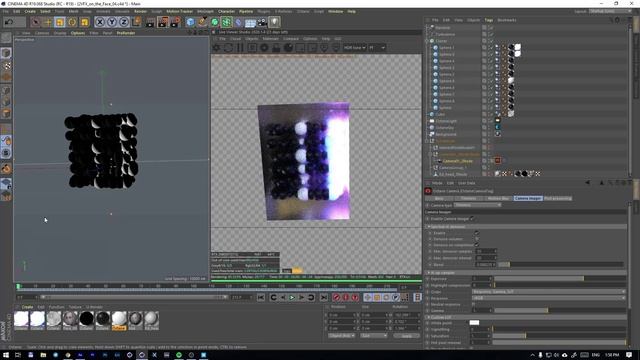Open the ProRender menu in the viewport
The height and width of the screenshot is (360, 640).
click(126, 33)
